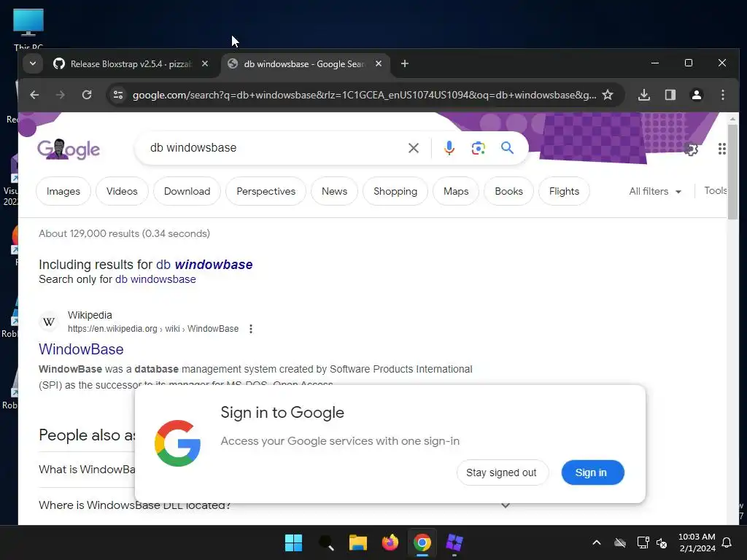
Task: Open purple Bloxstrap app in taskbar
Action: (x=454, y=542)
